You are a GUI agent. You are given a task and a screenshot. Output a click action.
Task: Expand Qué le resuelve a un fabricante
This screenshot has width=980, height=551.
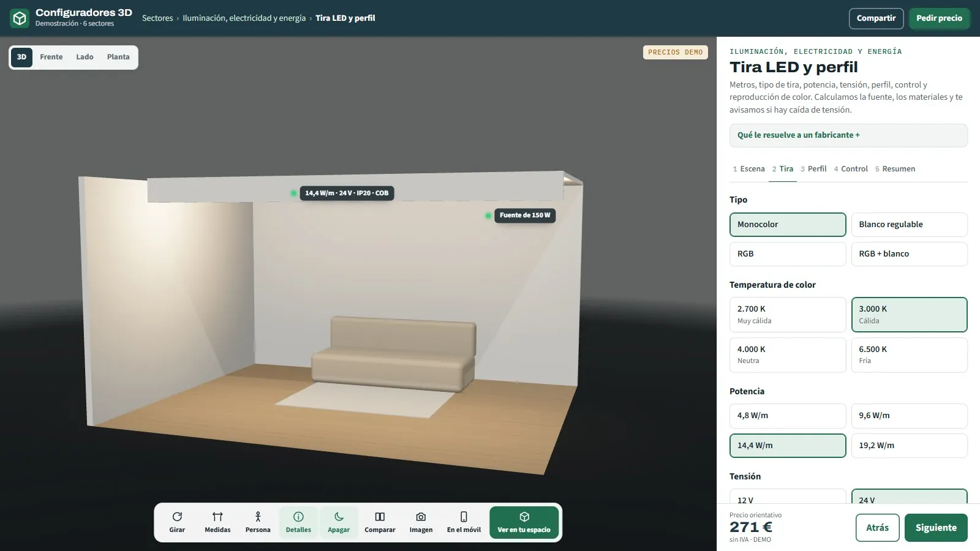(848, 135)
